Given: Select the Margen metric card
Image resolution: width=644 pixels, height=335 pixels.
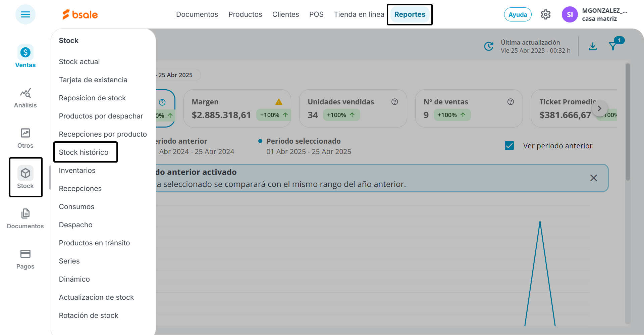Looking at the screenshot, I should click(237, 108).
